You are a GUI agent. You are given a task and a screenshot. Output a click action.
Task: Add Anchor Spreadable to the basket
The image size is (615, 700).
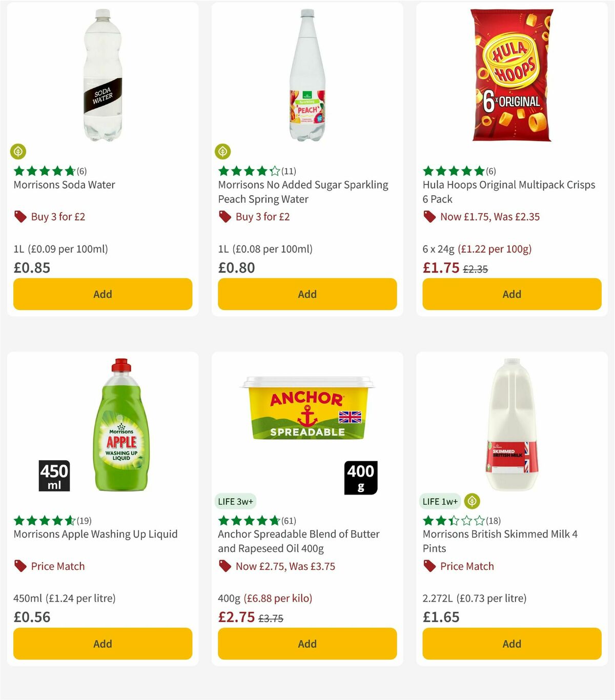306,644
